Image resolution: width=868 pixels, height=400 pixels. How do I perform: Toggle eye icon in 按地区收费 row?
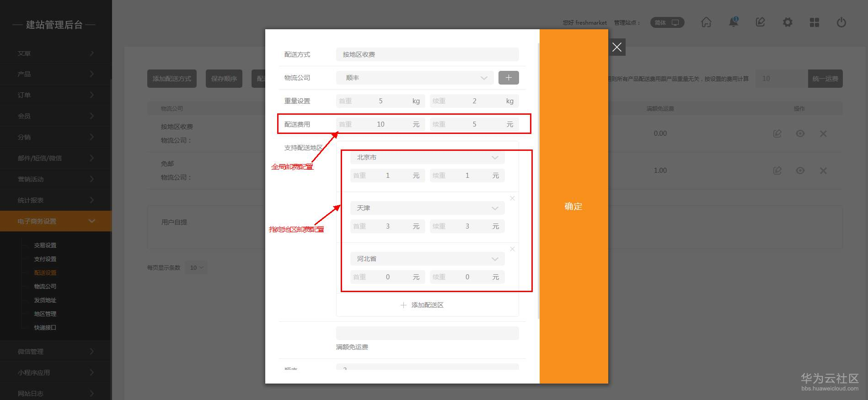coord(800,133)
